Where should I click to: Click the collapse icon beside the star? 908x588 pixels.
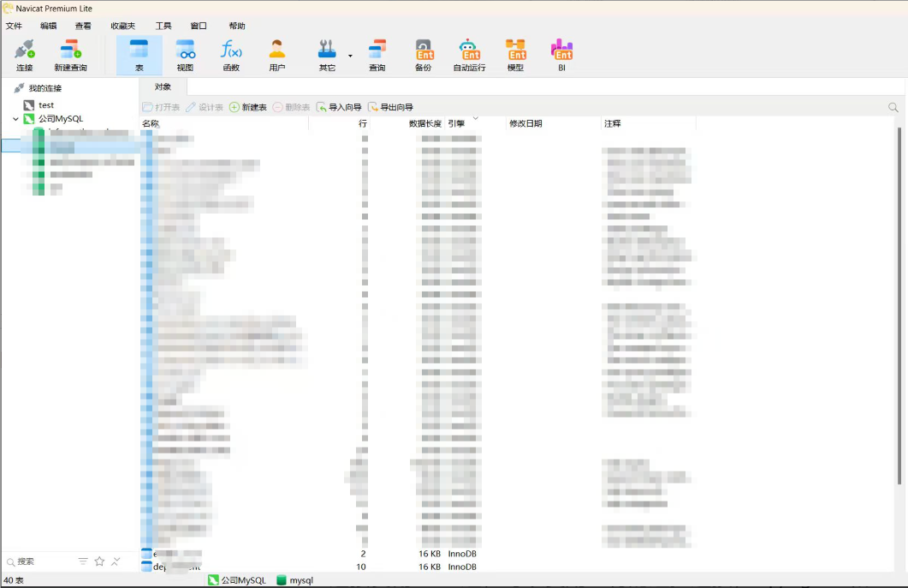click(116, 561)
